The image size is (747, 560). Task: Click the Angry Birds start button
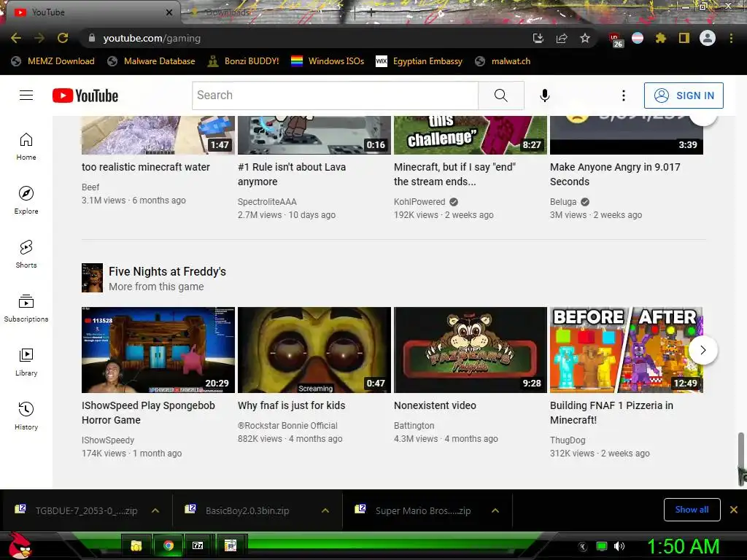(x=20, y=545)
